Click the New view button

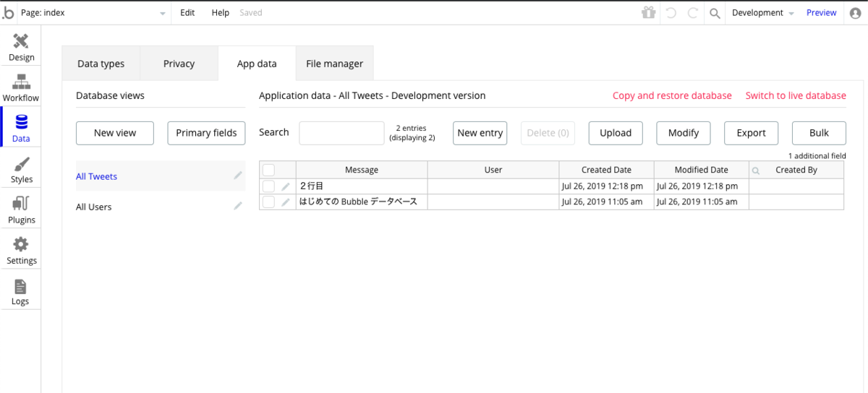pos(115,133)
